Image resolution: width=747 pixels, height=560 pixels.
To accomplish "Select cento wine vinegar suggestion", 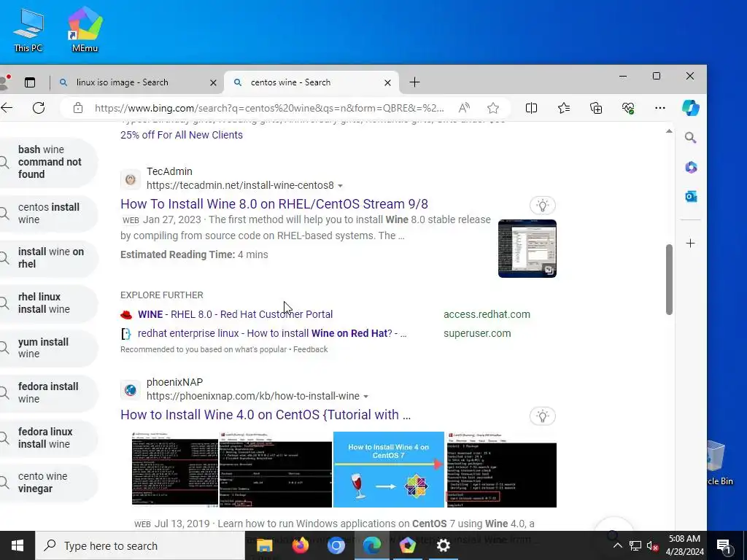I will tap(47, 483).
